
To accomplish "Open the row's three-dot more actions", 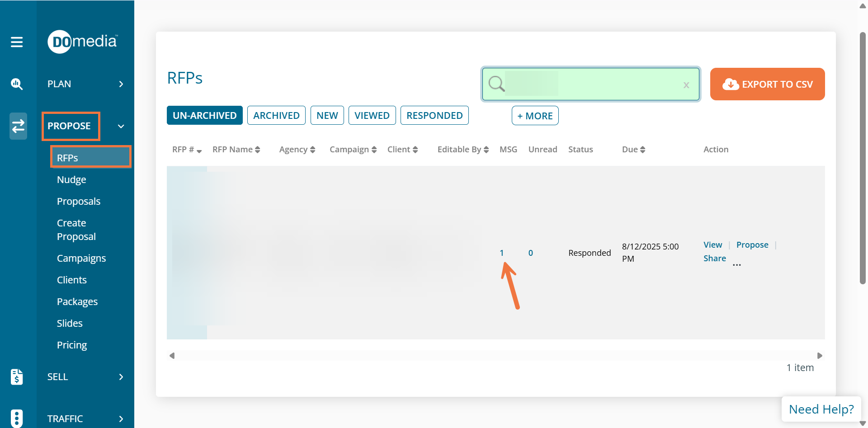I will pos(736,265).
